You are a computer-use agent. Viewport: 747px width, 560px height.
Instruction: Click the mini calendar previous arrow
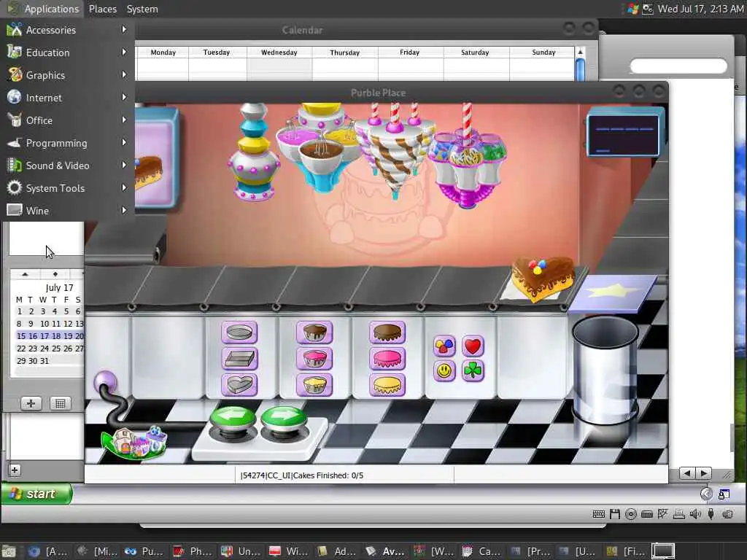pyautogui.click(x=25, y=274)
